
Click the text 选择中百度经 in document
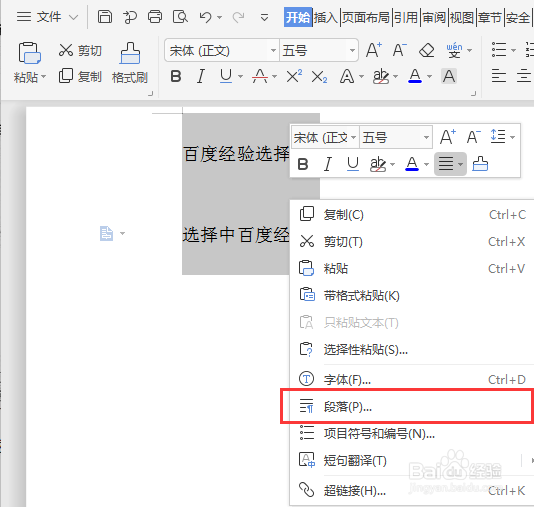tap(236, 235)
